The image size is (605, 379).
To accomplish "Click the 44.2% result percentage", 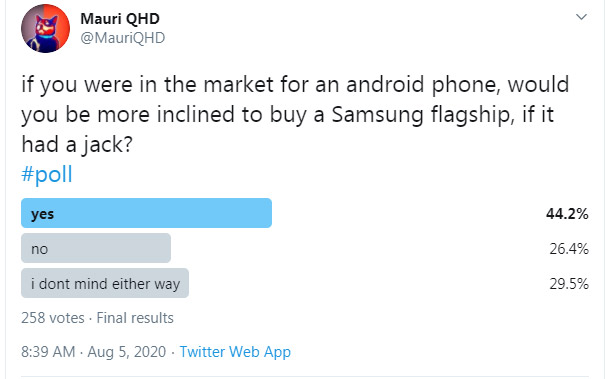I will (x=567, y=213).
